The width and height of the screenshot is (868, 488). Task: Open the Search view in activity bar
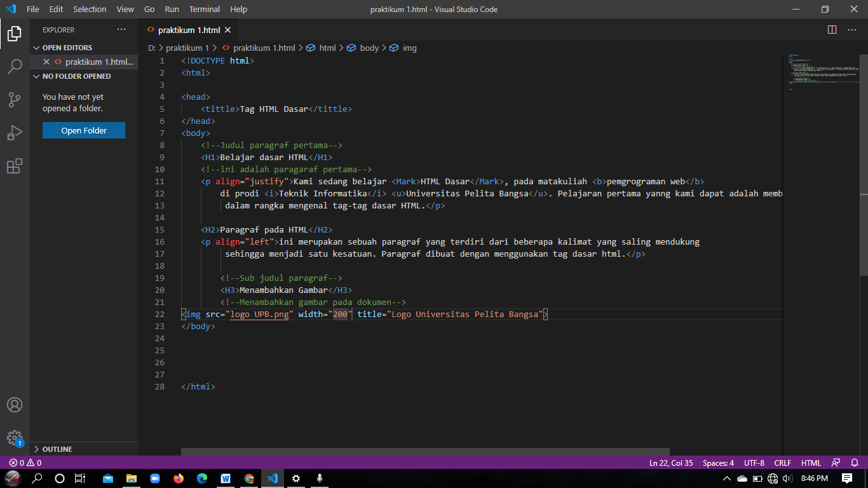(15, 67)
